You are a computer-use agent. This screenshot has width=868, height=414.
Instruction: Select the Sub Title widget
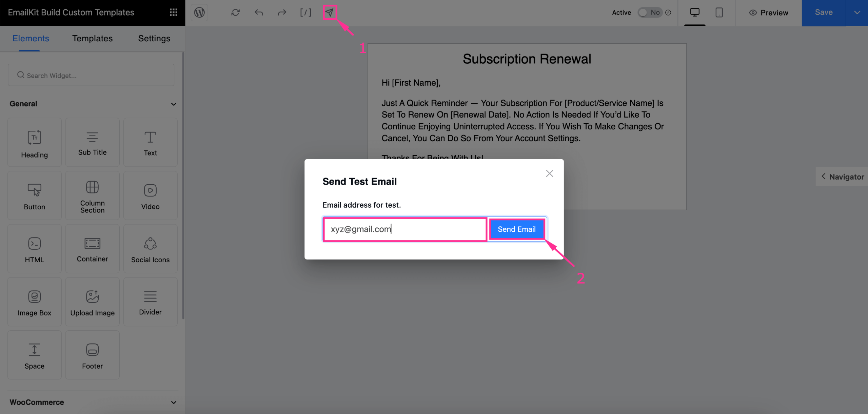coord(92,142)
